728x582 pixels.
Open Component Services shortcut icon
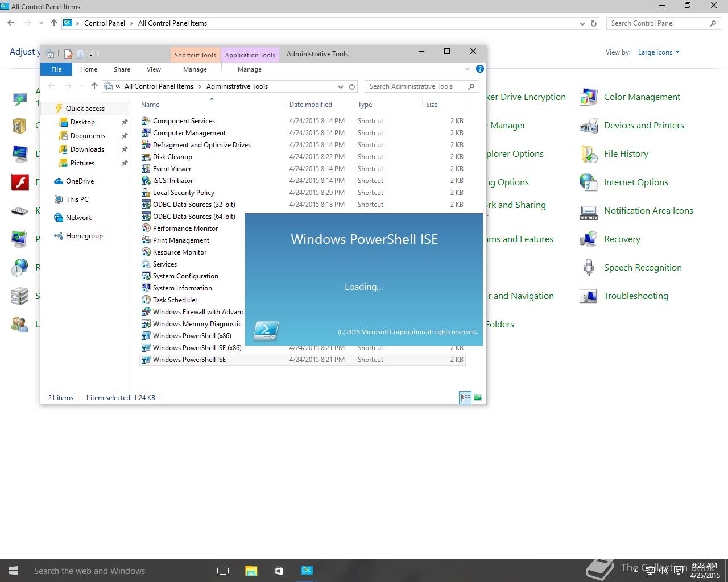tap(146, 121)
